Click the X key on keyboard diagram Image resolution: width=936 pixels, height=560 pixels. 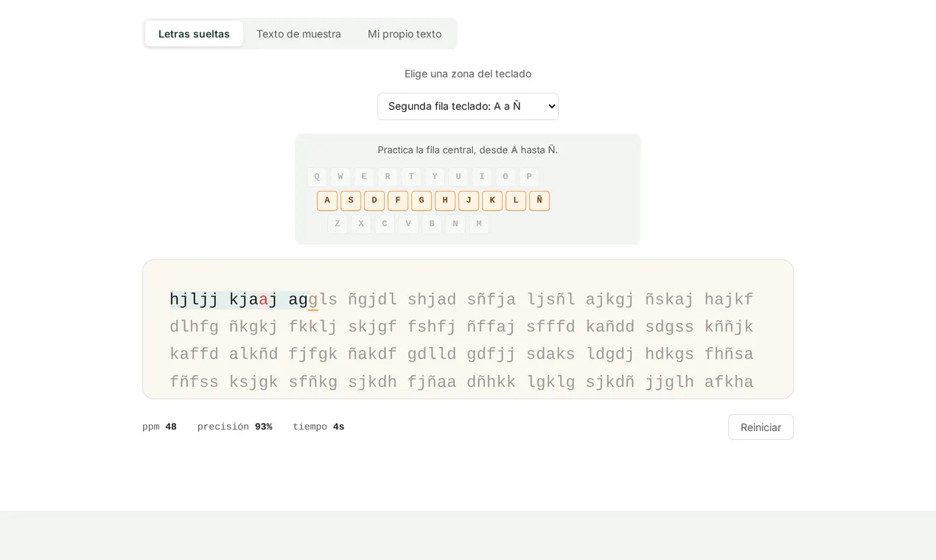coord(361,224)
